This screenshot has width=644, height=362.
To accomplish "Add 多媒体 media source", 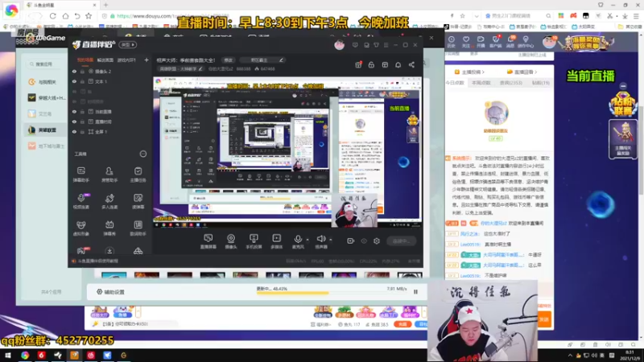I will pyautogui.click(x=276, y=241).
